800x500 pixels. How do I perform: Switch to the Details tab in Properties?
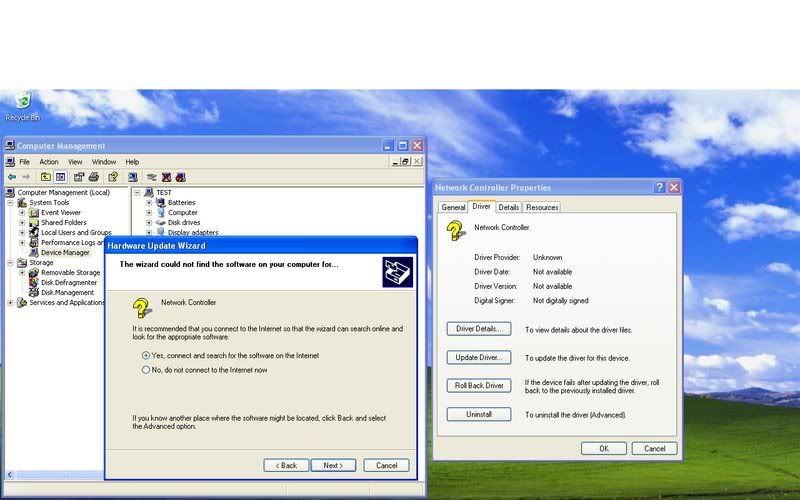click(x=509, y=207)
